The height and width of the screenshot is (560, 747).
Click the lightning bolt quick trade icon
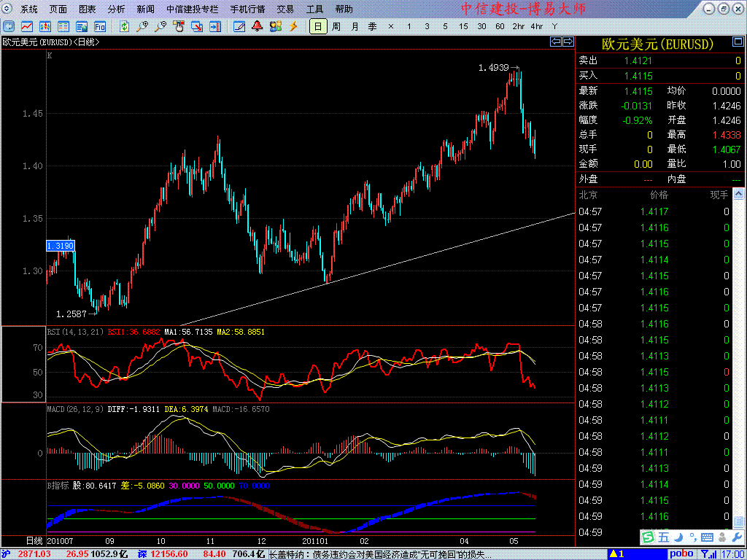point(293,26)
